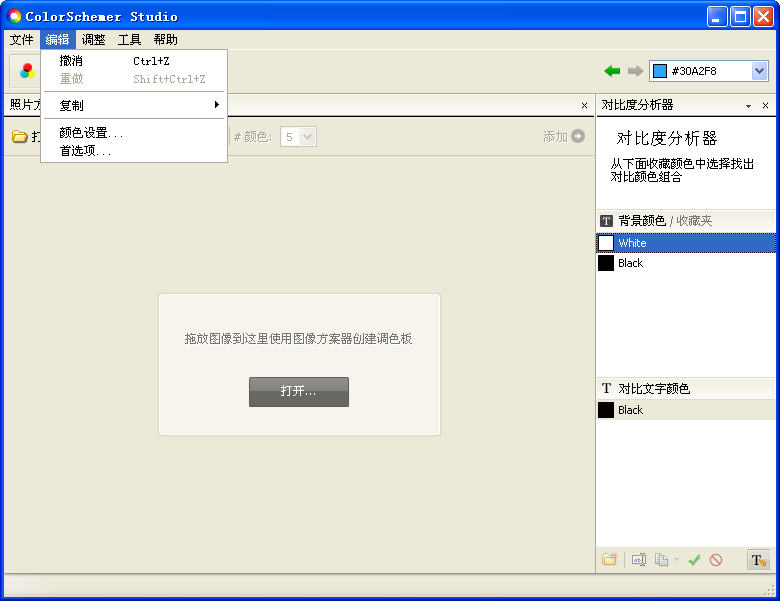Click the 添加 button

564,136
